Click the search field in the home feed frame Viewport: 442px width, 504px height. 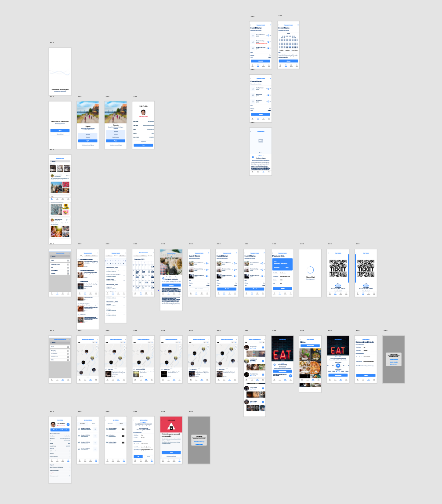[60, 161]
